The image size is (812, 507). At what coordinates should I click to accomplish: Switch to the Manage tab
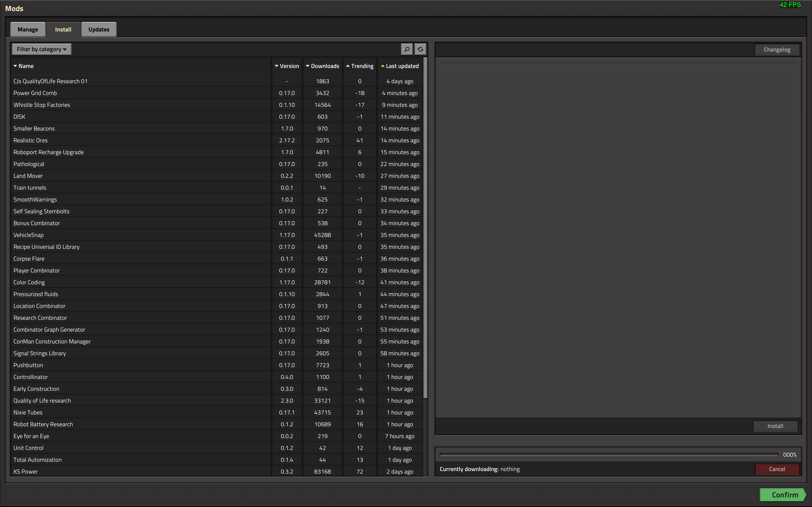(x=28, y=30)
